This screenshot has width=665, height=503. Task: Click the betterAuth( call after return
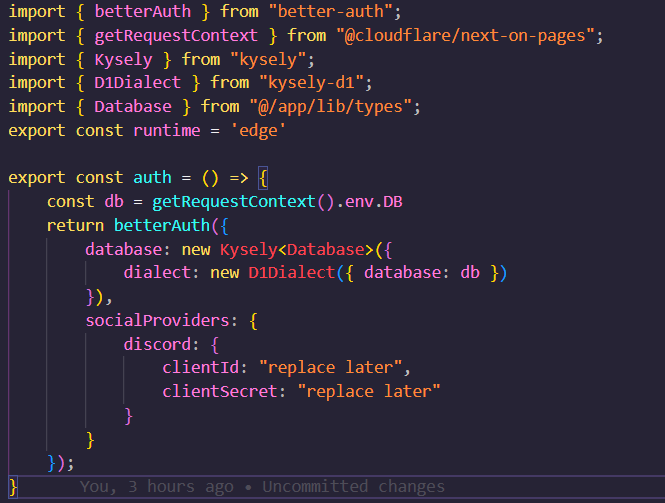167,225
